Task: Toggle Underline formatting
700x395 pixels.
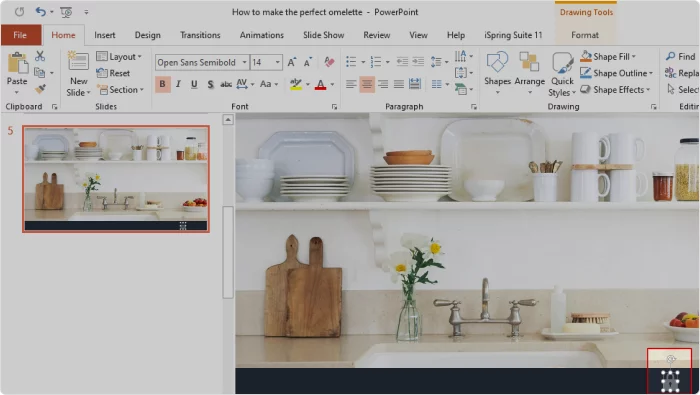Action: pyautogui.click(x=194, y=84)
